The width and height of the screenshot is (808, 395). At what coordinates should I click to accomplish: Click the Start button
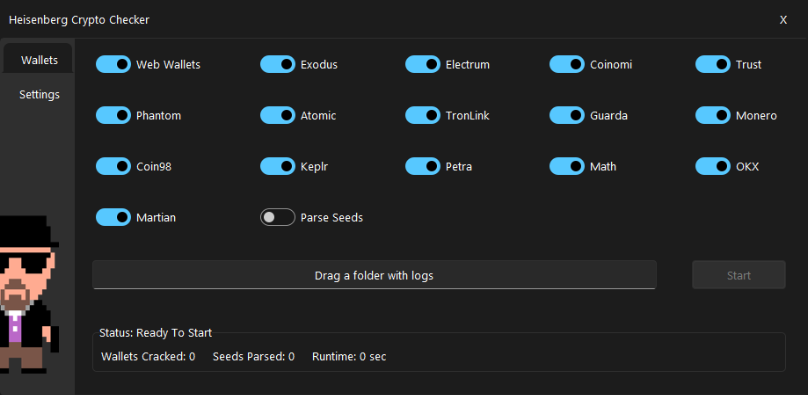coord(738,275)
